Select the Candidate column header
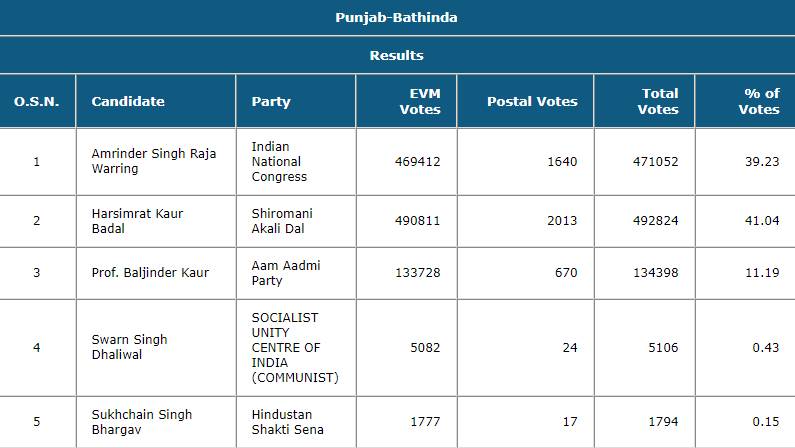The height and width of the screenshot is (448, 795). (128, 101)
